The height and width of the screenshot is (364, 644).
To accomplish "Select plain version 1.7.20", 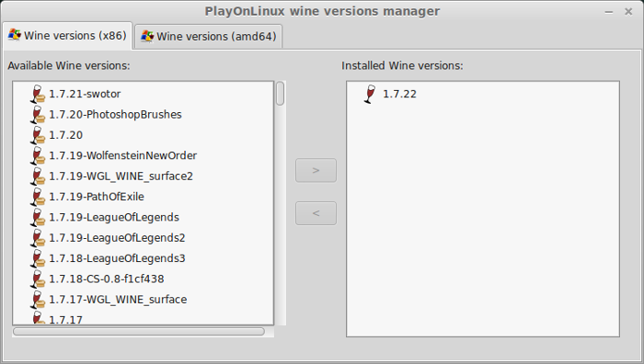I will coord(65,135).
